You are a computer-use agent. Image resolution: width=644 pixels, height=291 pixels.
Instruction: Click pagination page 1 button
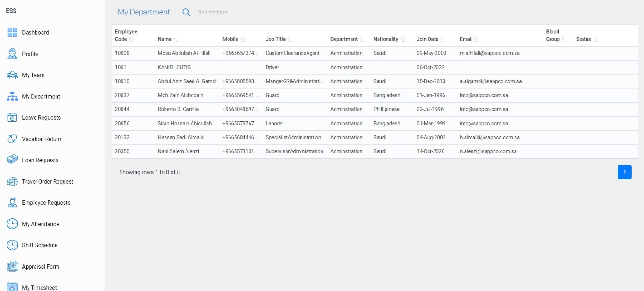click(624, 172)
